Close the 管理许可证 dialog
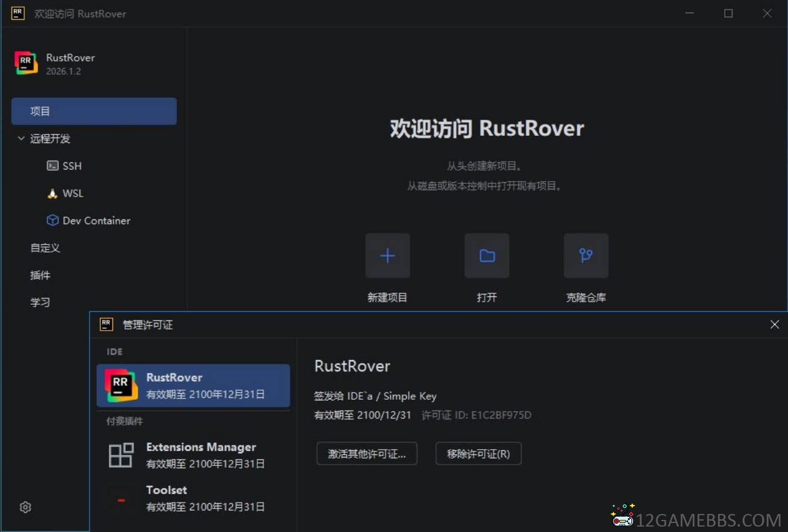The image size is (788, 532). coord(775,325)
